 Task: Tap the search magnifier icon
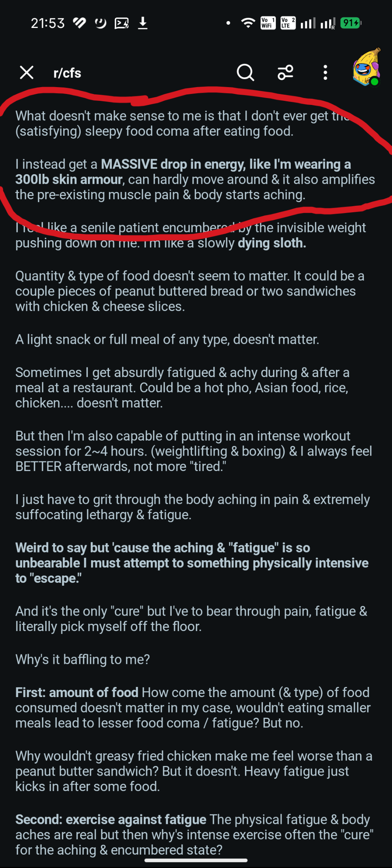pos(245,73)
